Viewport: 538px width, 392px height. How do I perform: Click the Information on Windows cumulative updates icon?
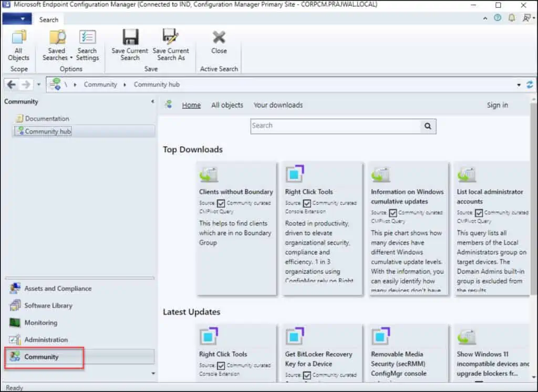pyautogui.click(x=380, y=174)
